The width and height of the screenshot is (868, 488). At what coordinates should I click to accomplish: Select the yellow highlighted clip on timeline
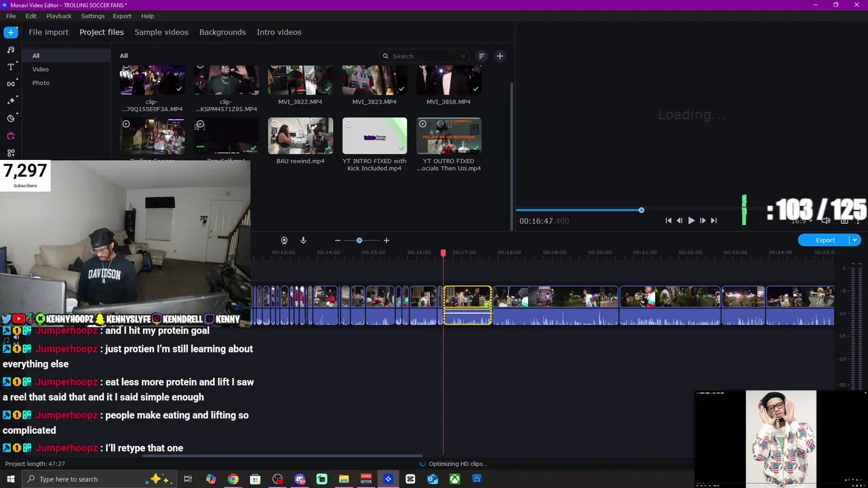pyautogui.click(x=467, y=306)
